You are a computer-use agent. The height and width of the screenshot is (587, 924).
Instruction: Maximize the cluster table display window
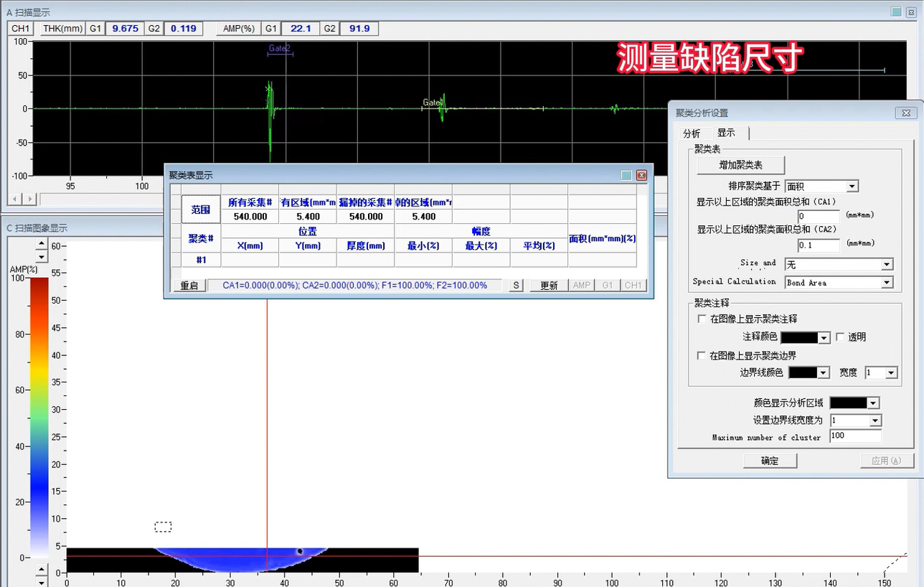tap(626, 175)
